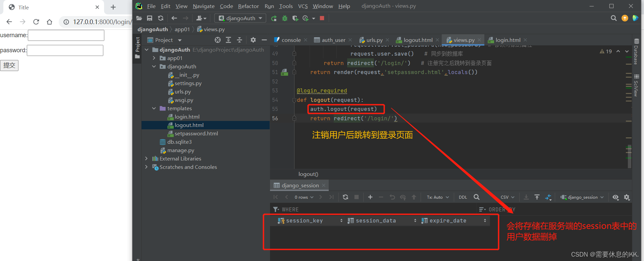Select db.sqlite3 in project tree
The image size is (644, 261).
(179, 142)
